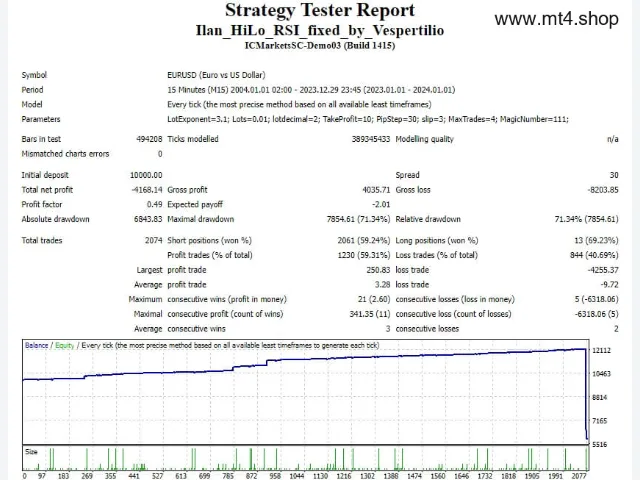Screen dimensions: 640x480
Task: Click the Symbol label
Action: (34, 75)
